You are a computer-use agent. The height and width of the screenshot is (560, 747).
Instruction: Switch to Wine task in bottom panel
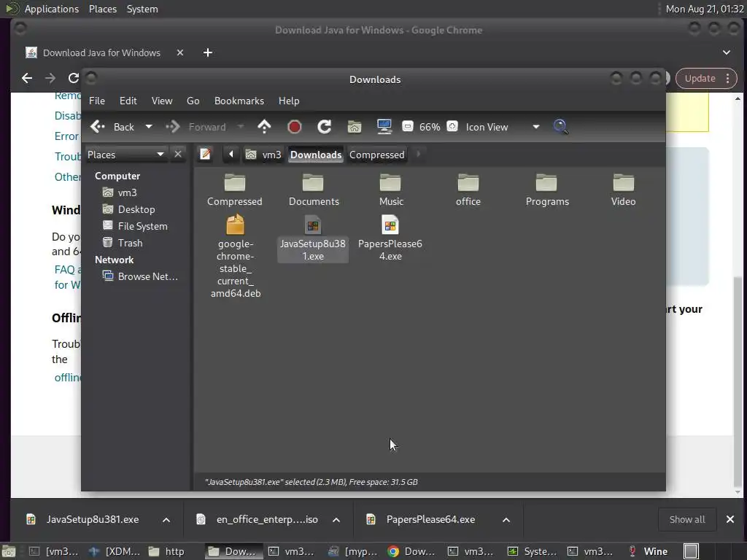coord(649,551)
